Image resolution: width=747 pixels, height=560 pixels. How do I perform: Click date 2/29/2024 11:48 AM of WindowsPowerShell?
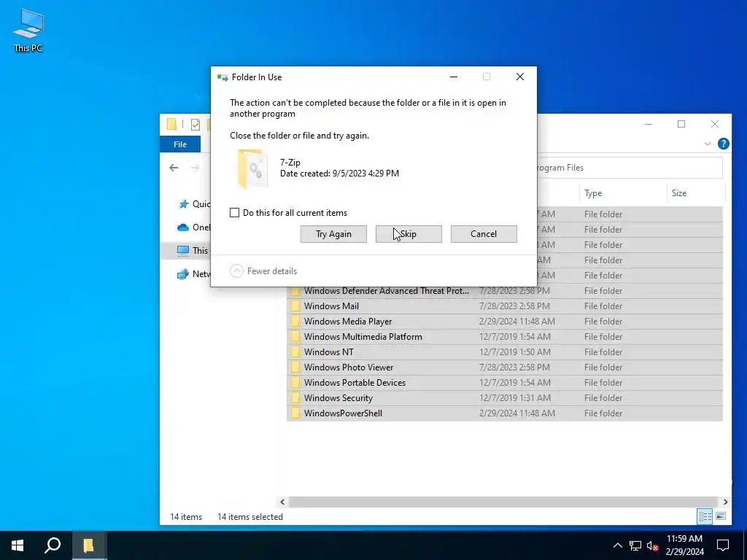click(517, 413)
